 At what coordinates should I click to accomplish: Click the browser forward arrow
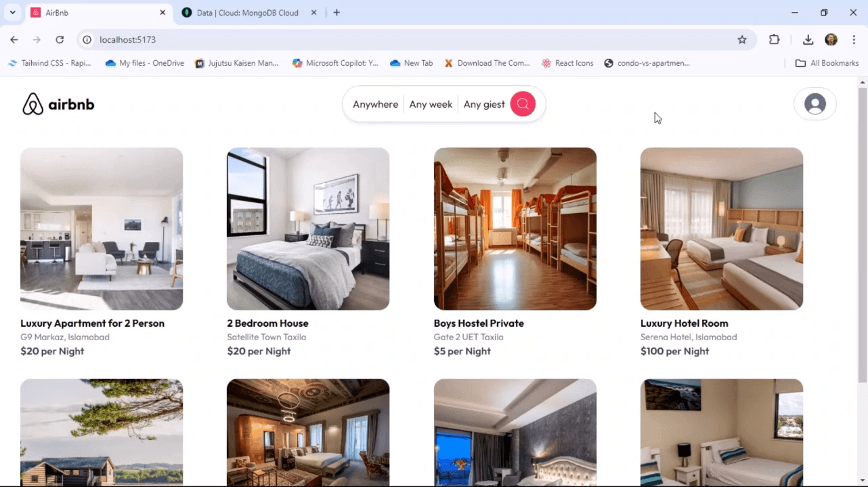tap(37, 40)
